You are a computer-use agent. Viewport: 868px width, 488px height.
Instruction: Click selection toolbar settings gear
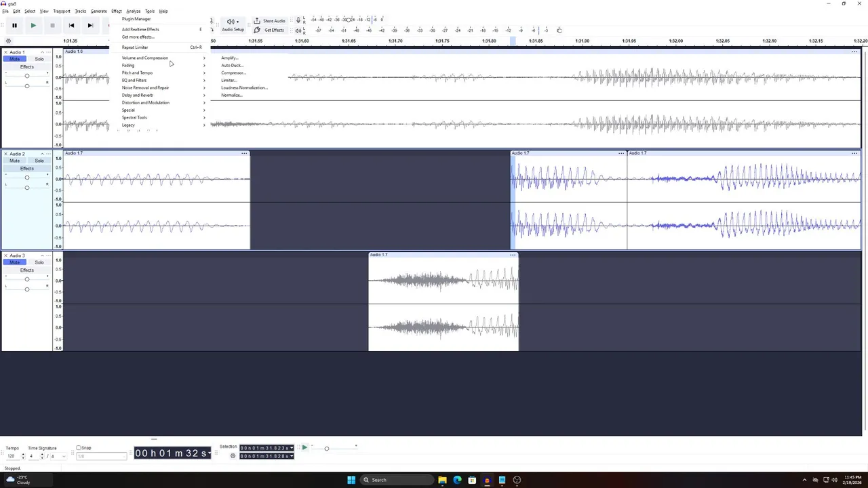(x=233, y=456)
